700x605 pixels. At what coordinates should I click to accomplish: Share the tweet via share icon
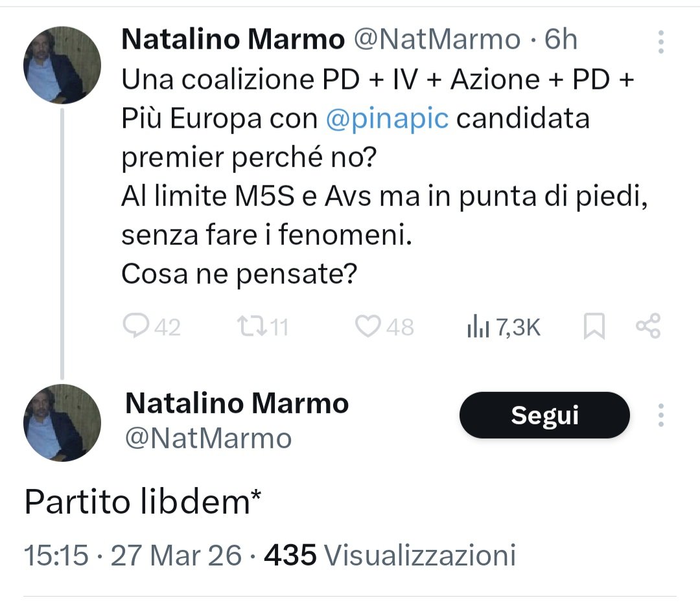[x=647, y=326]
